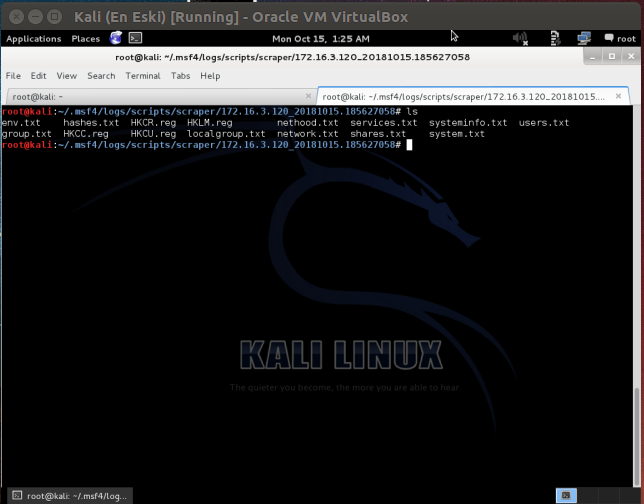The height and width of the screenshot is (504, 644).
Task: Open the clock showing Mon Oct 15
Action: pos(321,39)
